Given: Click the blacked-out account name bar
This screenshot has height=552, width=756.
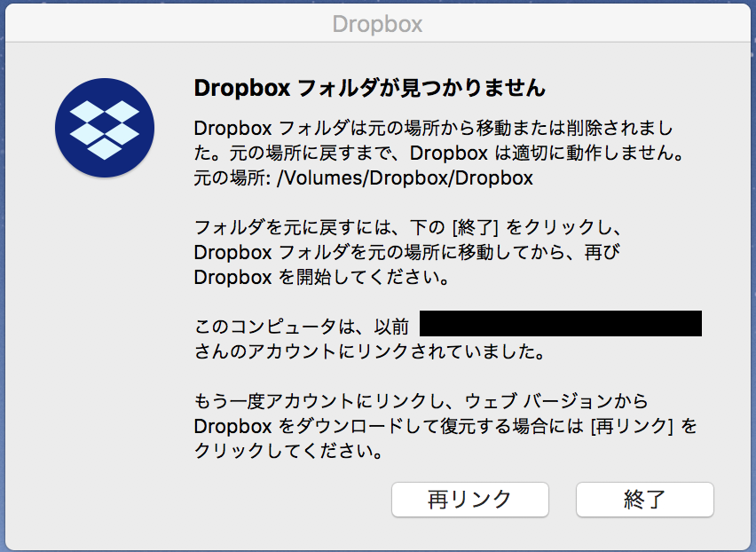Looking at the screenshot, I should 561,324.
